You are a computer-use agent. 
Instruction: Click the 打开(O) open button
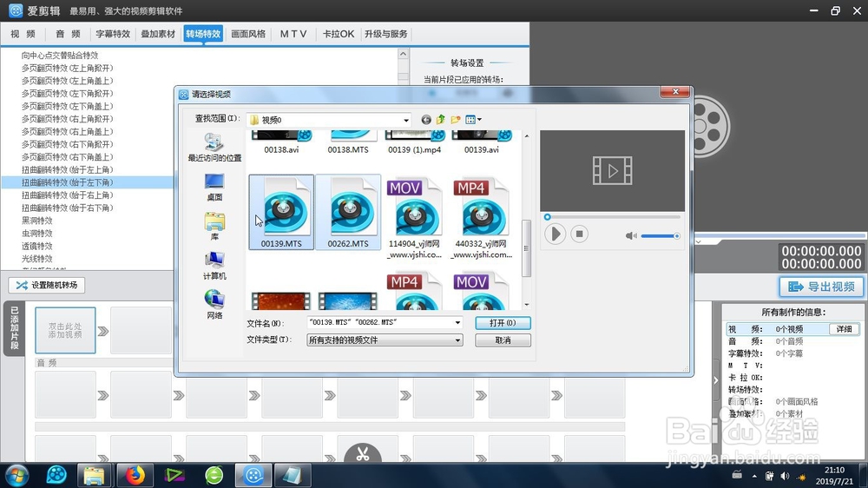[503, 323]
